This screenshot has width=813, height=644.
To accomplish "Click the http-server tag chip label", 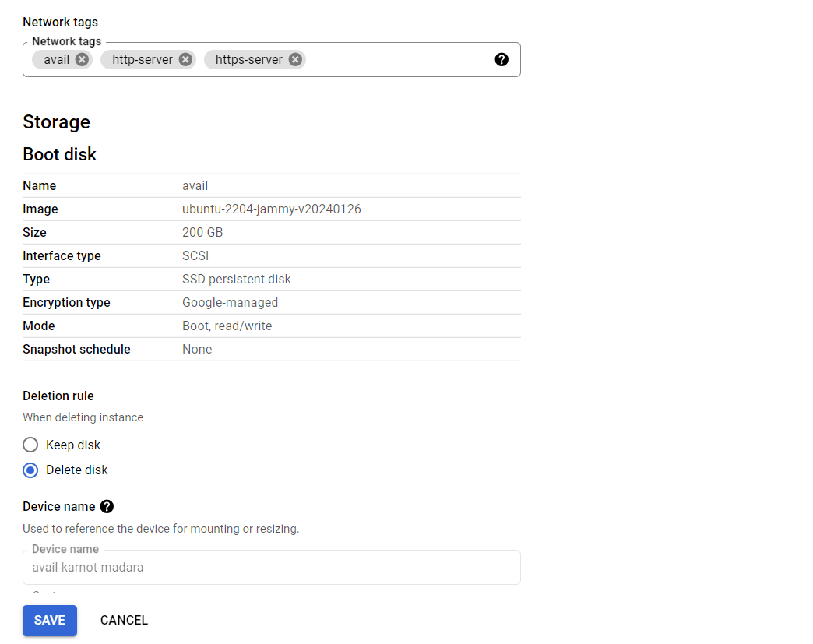I will [x=143, y=60].
